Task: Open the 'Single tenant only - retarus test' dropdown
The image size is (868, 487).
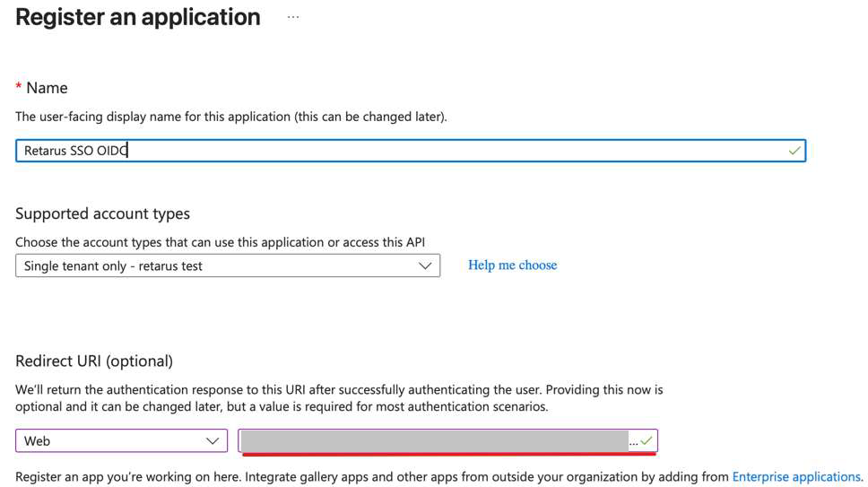Action: pos(227,266)
